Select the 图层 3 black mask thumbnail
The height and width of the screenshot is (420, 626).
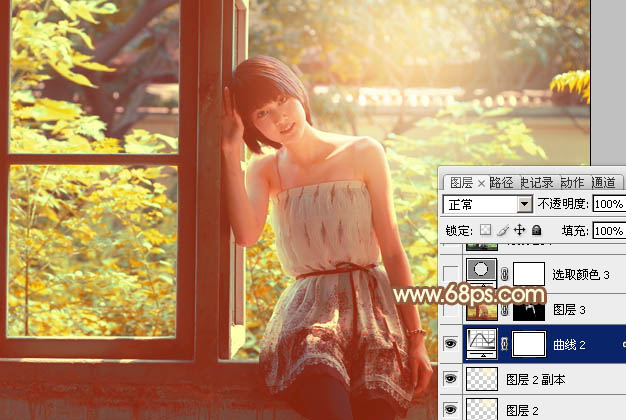[x=529, y=309]
